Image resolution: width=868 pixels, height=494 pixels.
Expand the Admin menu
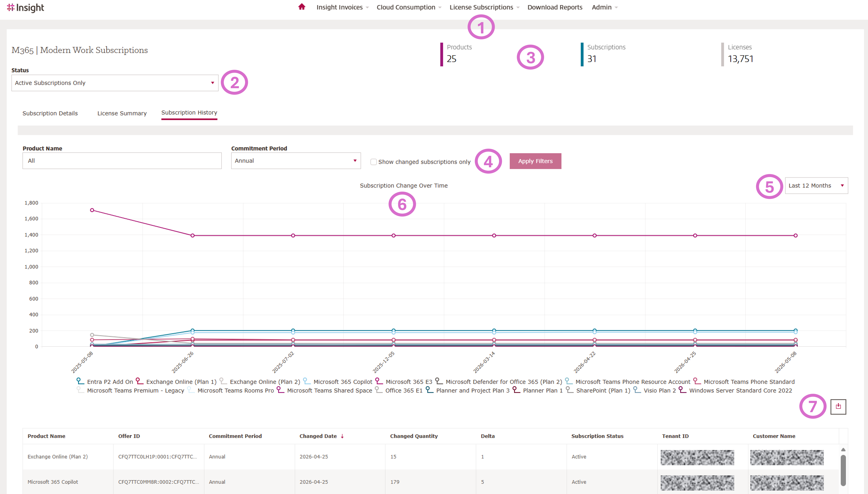click(x=605, y=7)
